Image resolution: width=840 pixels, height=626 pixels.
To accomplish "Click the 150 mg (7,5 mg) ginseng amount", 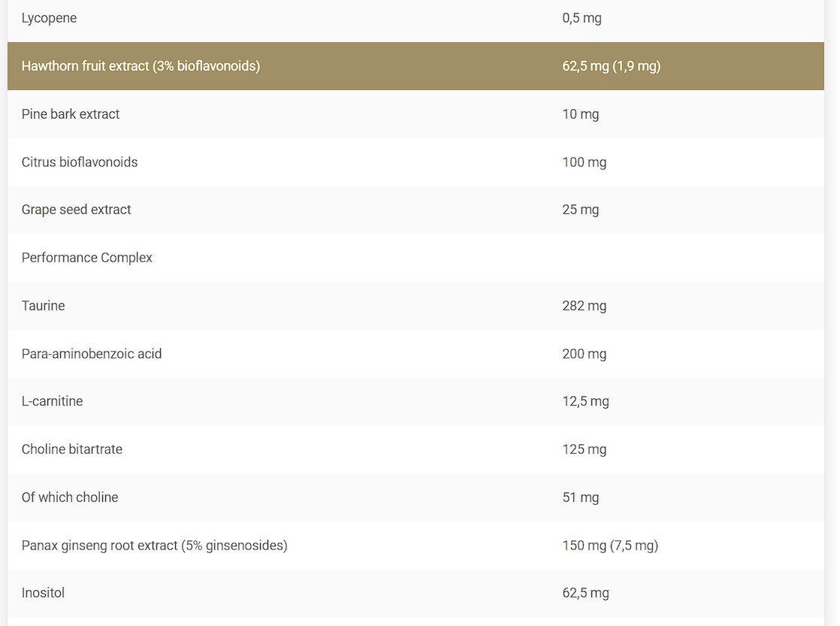I will tap(610, 546).
